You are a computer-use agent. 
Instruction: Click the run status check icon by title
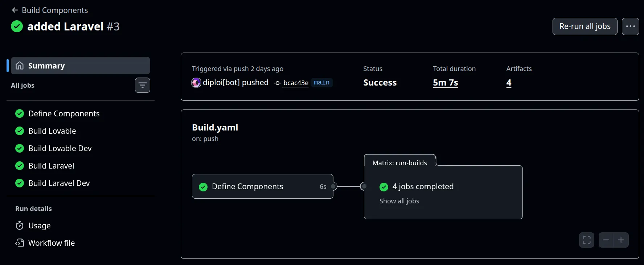[17, 26]
